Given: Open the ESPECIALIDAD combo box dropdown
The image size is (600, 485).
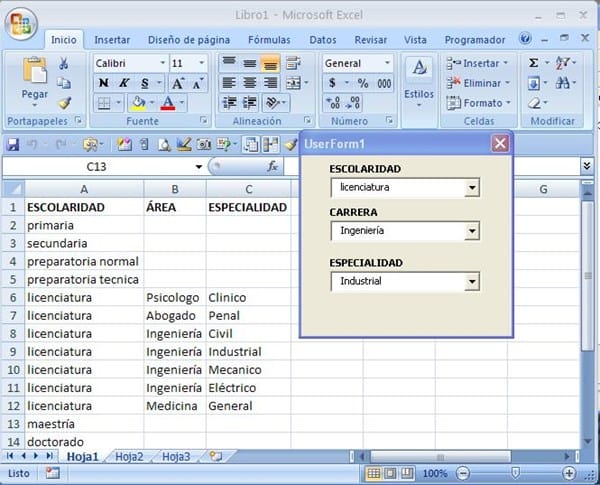Looking at the screenshot, I should (472, 282).
